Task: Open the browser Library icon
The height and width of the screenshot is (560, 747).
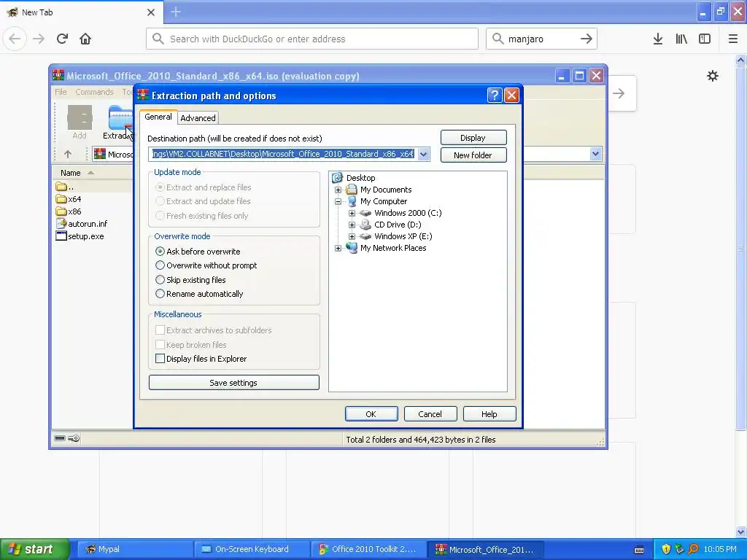Action: [x=681, y=39]
